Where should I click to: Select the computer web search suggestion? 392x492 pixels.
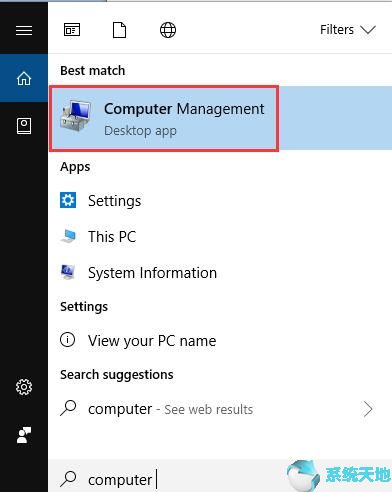[220, 409]
